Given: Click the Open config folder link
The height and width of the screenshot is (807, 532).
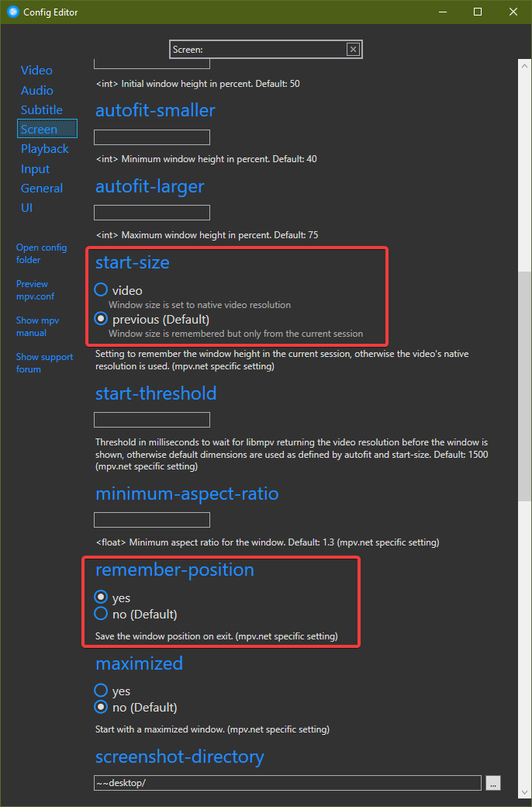Looking at the screenshot, I should 41,254.
